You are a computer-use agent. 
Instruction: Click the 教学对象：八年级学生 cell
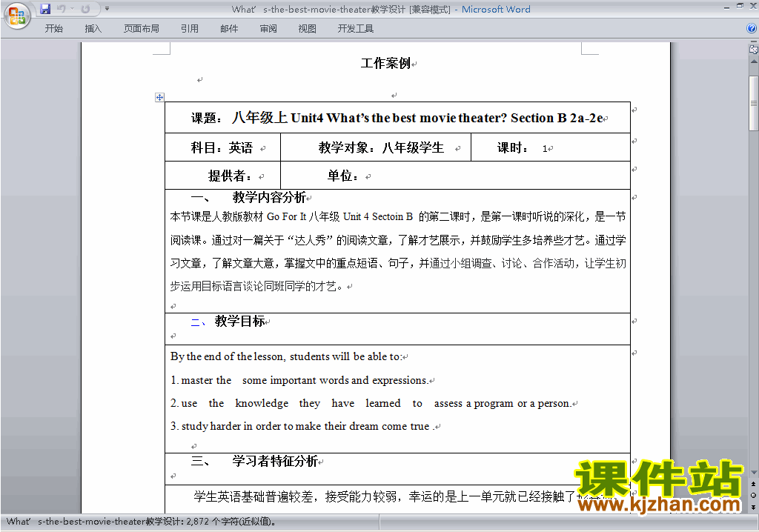376,147
